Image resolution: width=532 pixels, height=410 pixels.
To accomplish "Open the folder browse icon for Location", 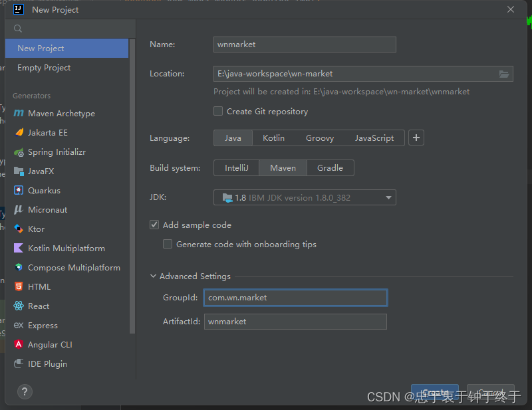I will [504, 74].
